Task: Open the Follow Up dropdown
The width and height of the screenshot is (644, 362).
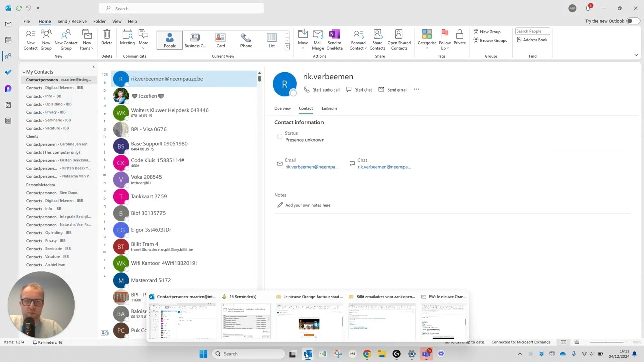Action: pyautogui.click(x=445, y=40)
